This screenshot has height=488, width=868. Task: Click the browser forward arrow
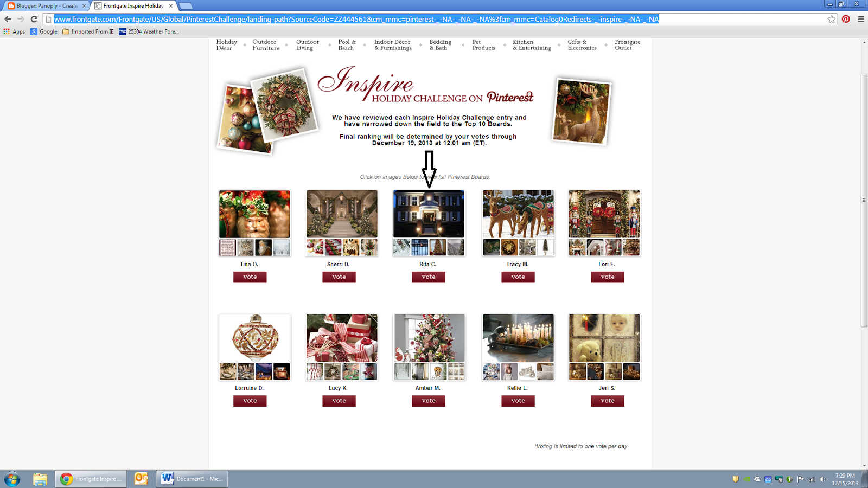pos(21,19)
